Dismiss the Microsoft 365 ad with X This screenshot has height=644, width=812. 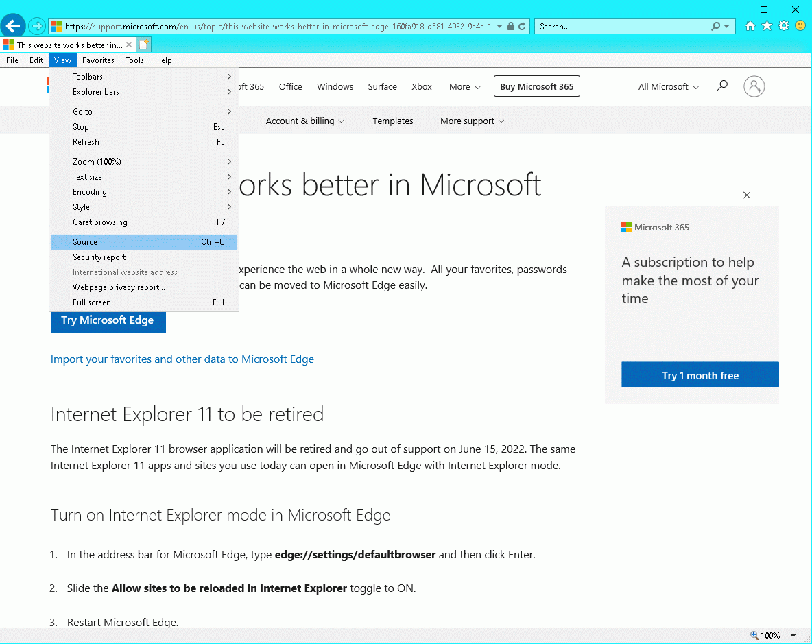click(x=747, y=195)
